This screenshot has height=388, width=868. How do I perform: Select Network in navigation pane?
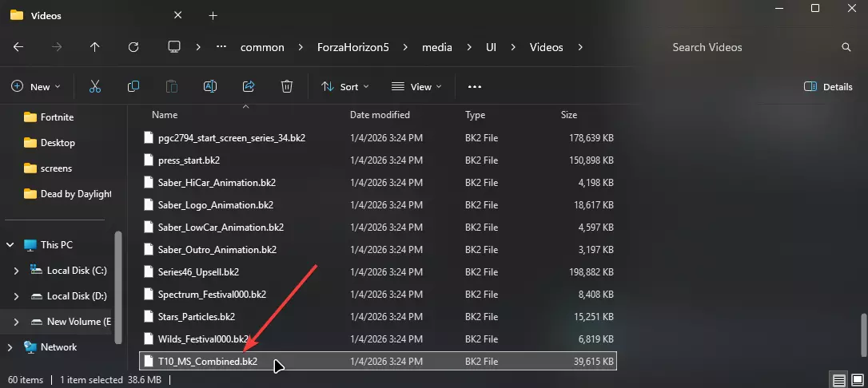click(58, 347)
